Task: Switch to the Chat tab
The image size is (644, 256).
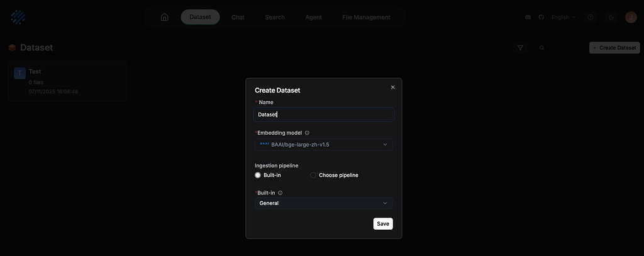Action: coord(238,17)
